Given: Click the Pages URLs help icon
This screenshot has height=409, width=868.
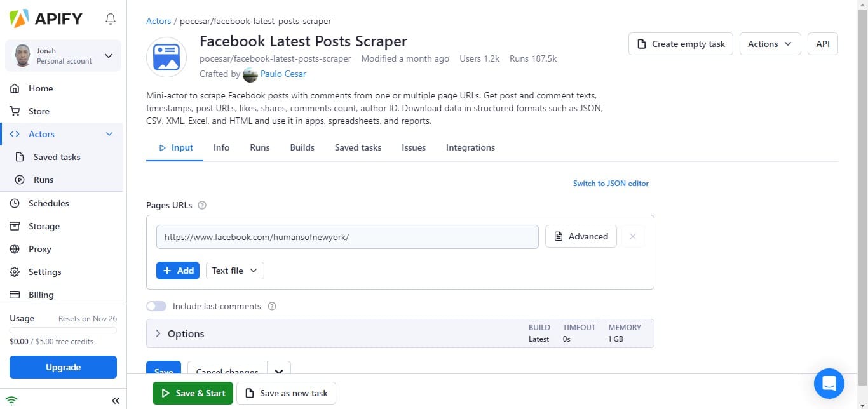Looking at the screenshot, I should [202, 204].
